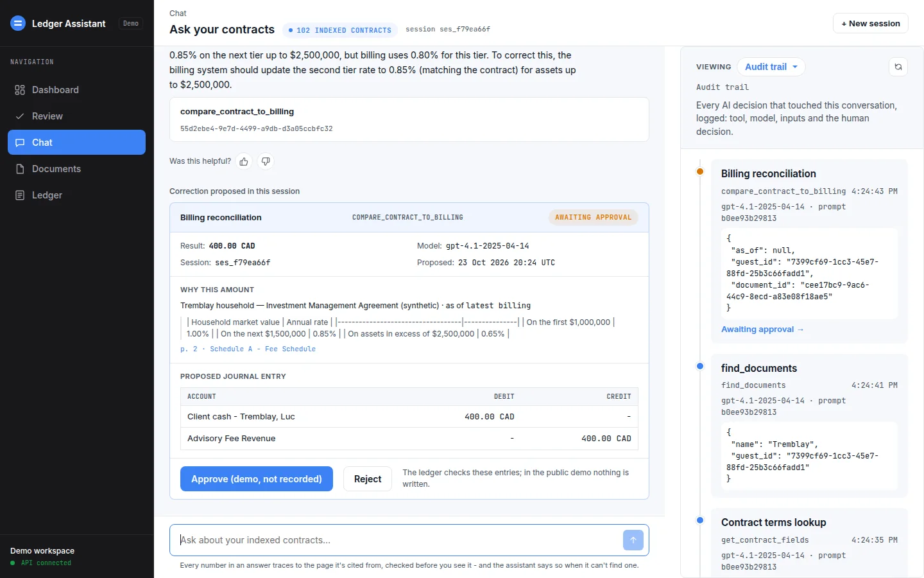Go to the Review page
The image size is (924, 578).
(x=77, y=116)
